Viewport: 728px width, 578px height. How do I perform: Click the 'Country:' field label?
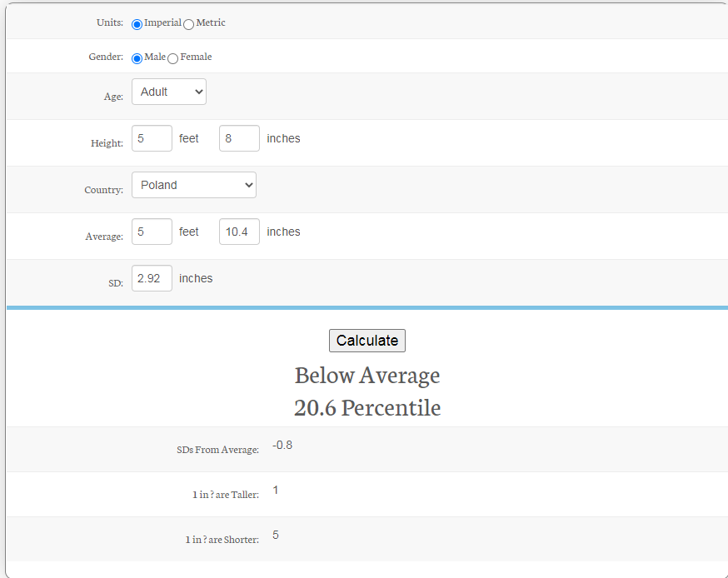click(x=103, y=190)
